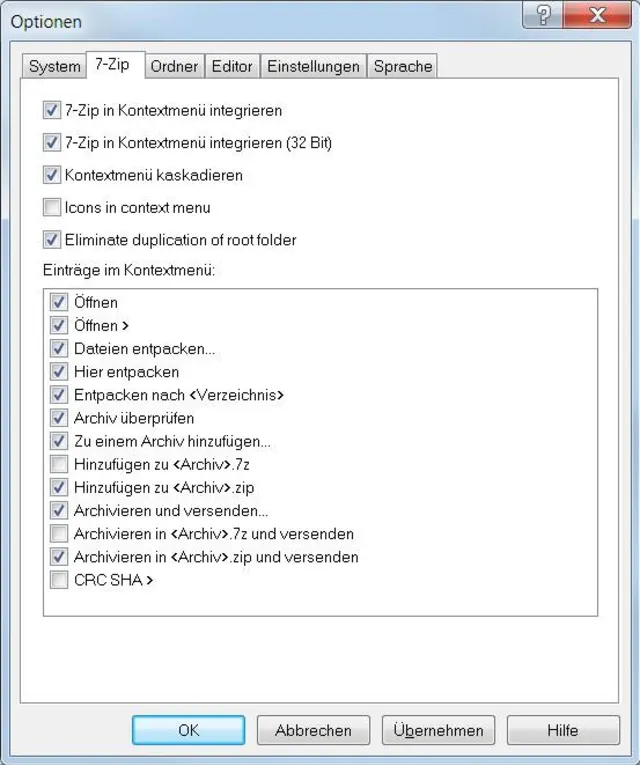Click the Einträge im Kontextmenü label
This screenshot has width=640, height=765.
pos(129,270)
